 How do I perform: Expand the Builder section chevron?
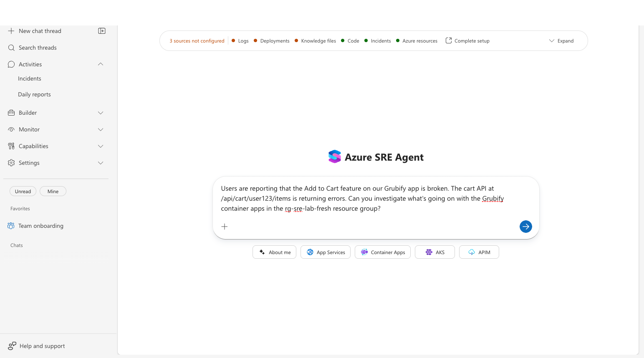click(101, 113)
